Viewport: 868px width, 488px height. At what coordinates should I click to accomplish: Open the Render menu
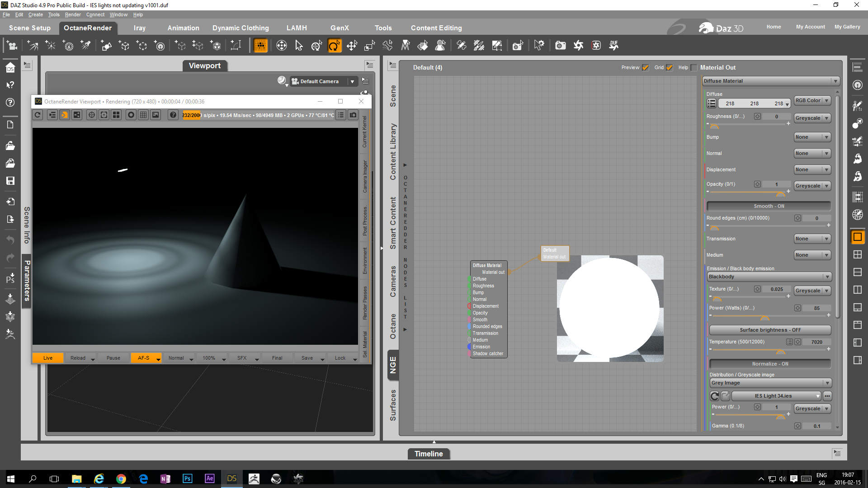tap(73, 14)
